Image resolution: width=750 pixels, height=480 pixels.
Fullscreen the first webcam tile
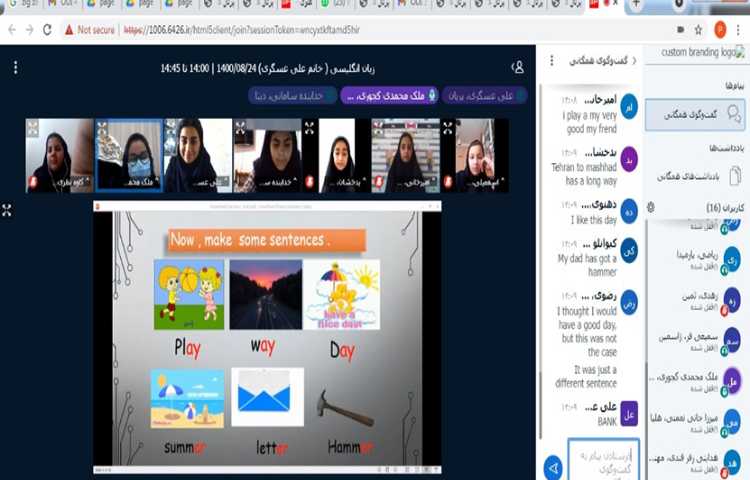coord(33,128)
